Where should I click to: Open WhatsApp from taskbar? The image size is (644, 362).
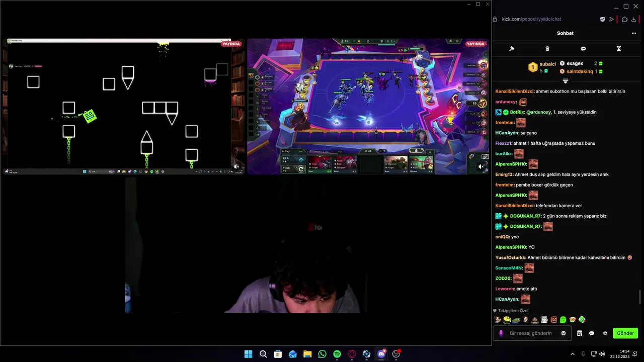tap(322, 354)
